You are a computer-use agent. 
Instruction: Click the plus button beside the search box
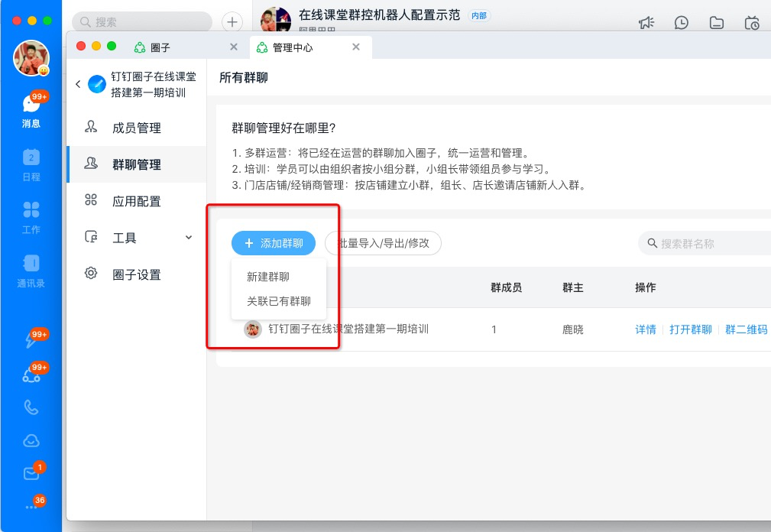(x=232, y=21)
